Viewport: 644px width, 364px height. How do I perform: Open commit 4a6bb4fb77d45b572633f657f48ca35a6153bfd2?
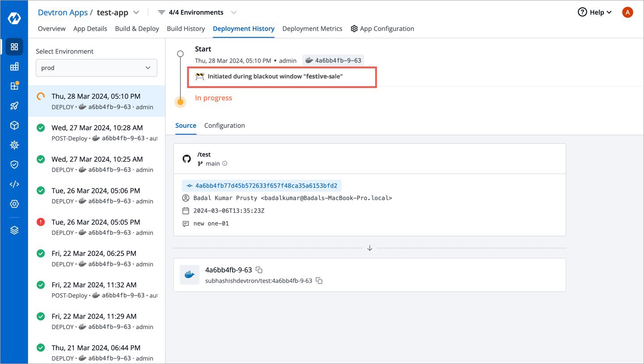pos(265,185)
